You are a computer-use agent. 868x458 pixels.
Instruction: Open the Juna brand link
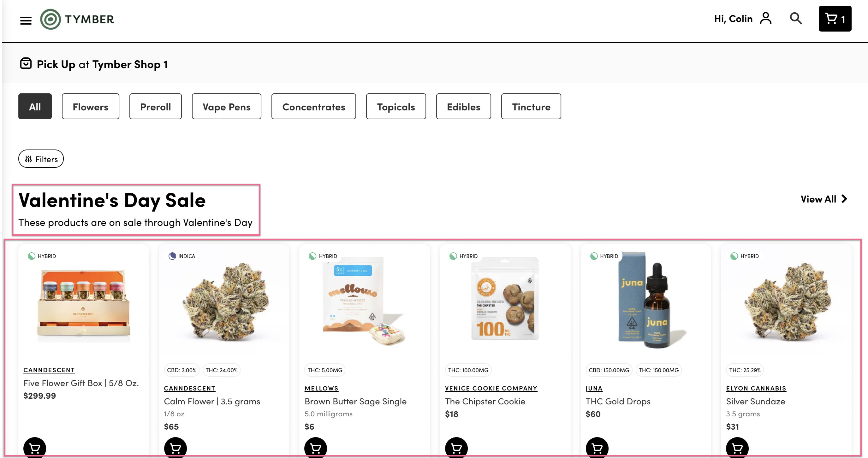(594, 388)
